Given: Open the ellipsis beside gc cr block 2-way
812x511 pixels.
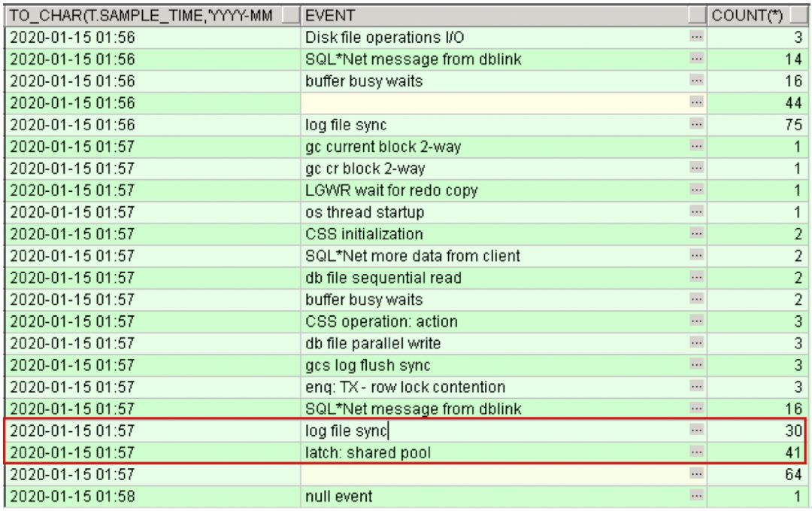Looking at the screenshot, I should pyautogui.click(x=696, y=168).
